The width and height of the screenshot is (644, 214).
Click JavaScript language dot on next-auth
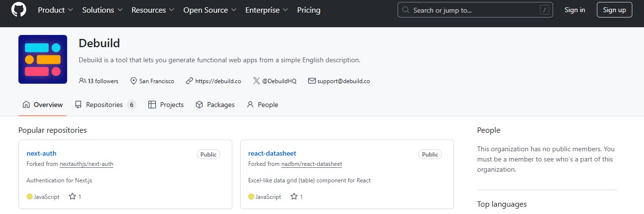point(30,197)
